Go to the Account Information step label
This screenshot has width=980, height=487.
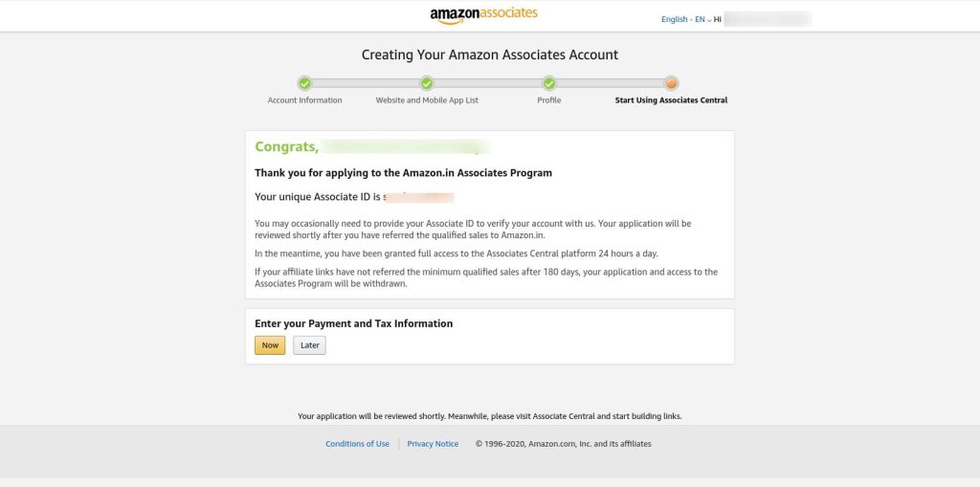[x=304, y=100]
